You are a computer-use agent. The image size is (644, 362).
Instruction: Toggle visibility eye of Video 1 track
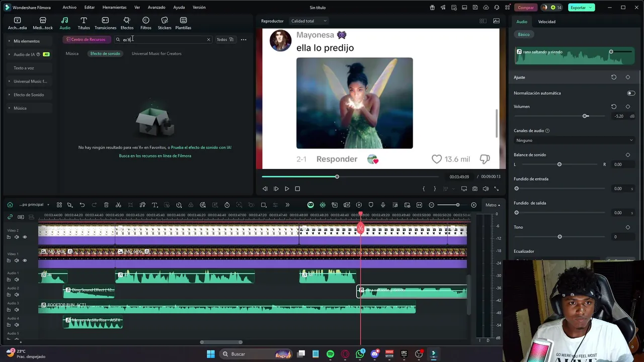[x=25, y=260]
